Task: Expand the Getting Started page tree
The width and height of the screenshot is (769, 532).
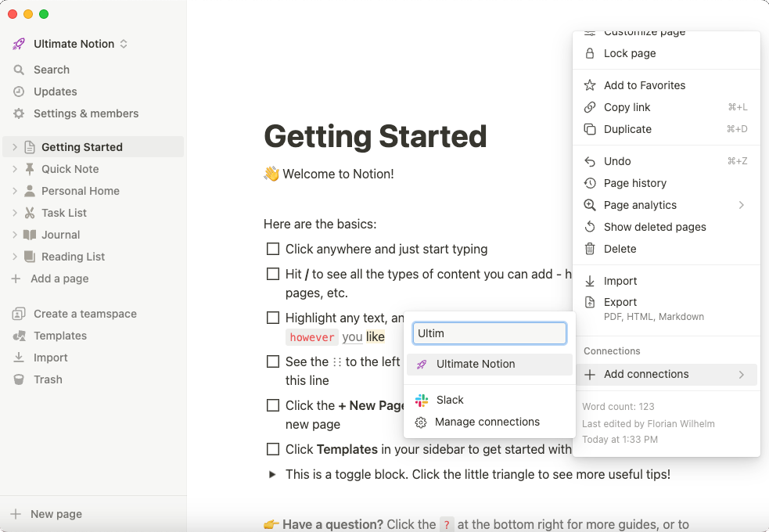Action: (15, 147)
